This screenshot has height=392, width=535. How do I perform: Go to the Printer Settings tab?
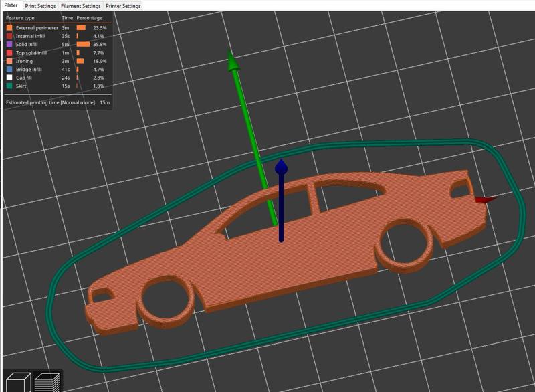coord(123,6)
